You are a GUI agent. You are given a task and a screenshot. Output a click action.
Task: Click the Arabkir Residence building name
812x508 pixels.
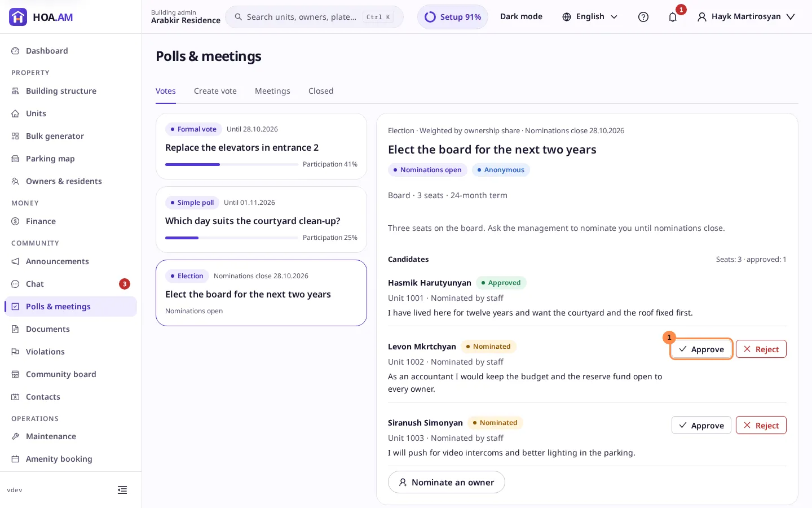point(186,20)
